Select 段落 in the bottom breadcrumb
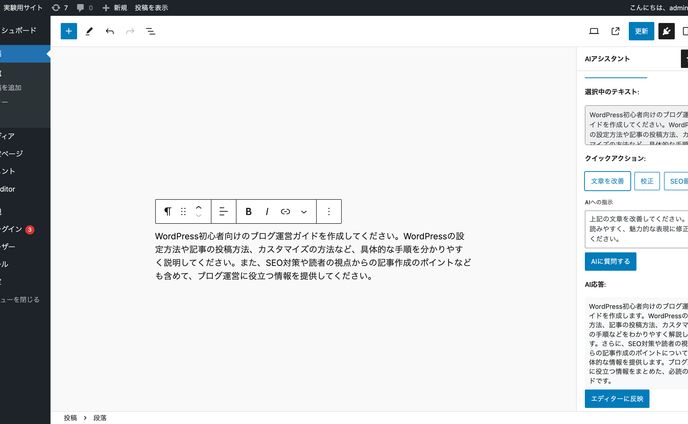 [x=100, y=418]
